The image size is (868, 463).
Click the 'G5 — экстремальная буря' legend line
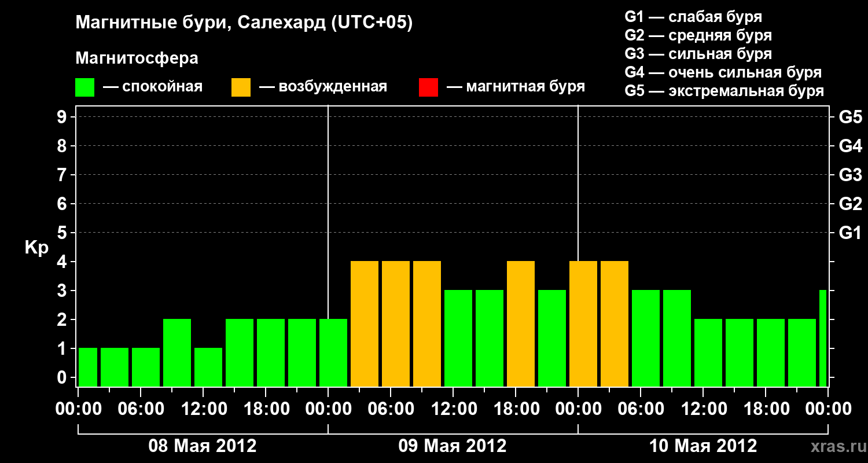pyautogui.click(x=724, y=91)
